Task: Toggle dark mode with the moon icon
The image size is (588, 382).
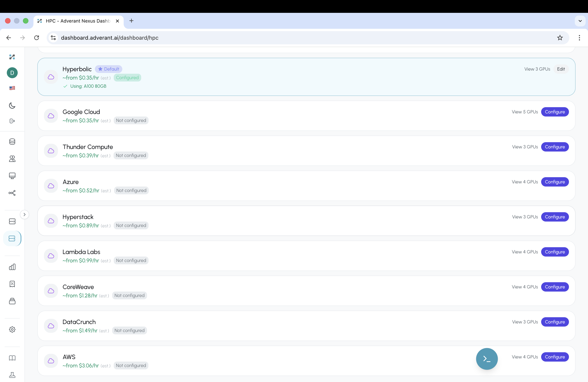Action: 12,105
